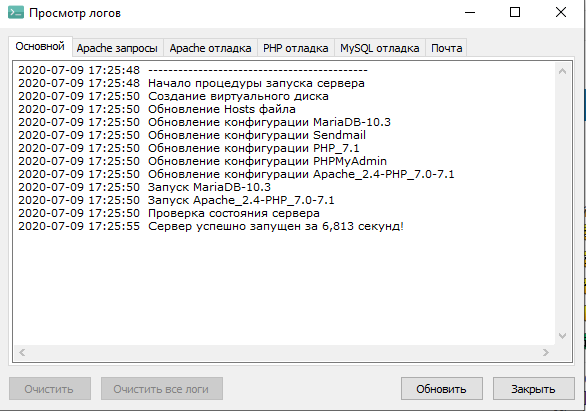Open the Apache запросы tab
The height and width of the screenshot is (411, 586).
point(117,48)
